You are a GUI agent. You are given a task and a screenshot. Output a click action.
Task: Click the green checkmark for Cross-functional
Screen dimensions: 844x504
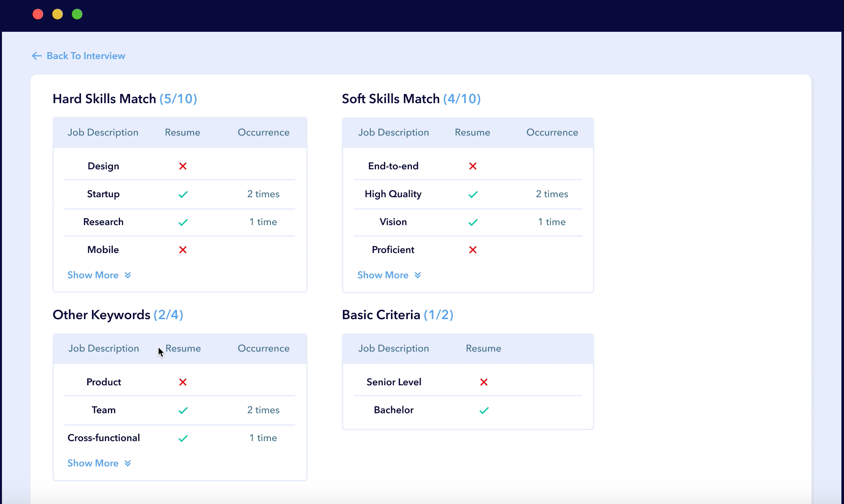click(183, 438)
